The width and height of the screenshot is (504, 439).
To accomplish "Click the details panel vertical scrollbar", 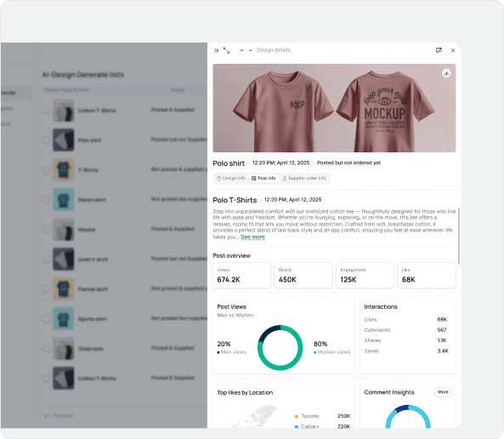I will point(459,236).
